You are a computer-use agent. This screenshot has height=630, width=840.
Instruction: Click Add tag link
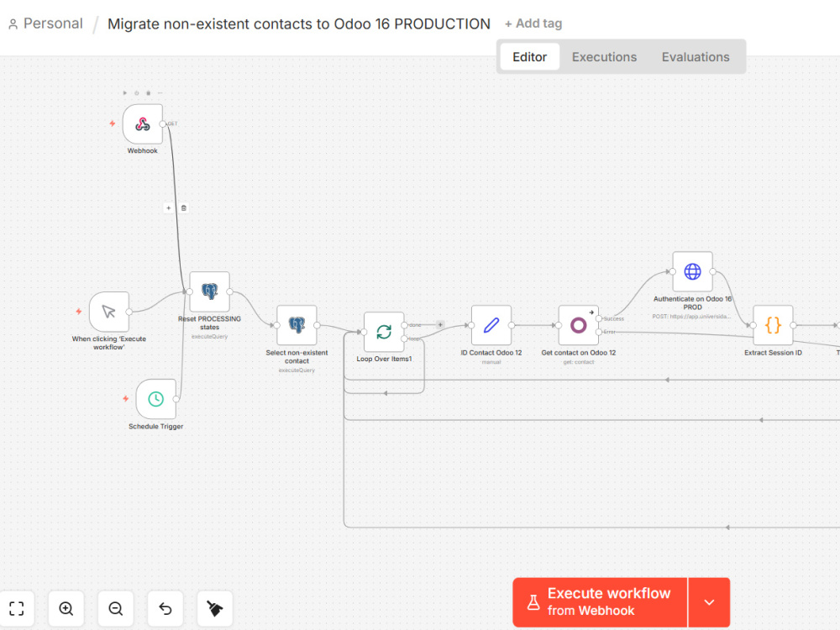533,24
